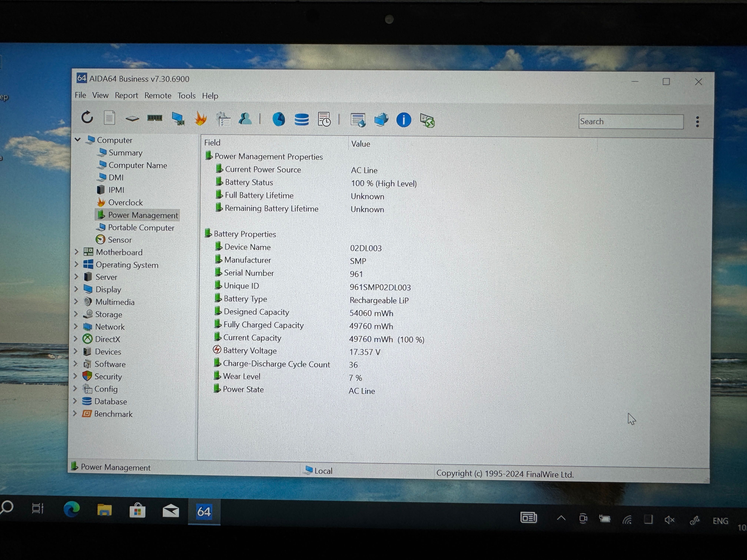
Task: Click the Field column header
Action: click(212, 142)
